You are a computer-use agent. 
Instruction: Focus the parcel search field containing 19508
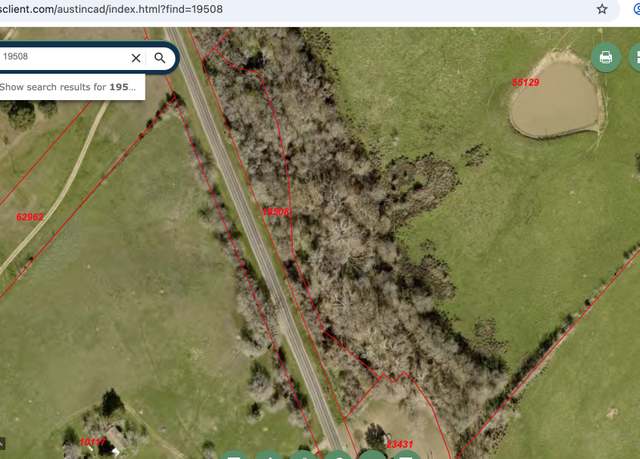(x=65, y=57)
